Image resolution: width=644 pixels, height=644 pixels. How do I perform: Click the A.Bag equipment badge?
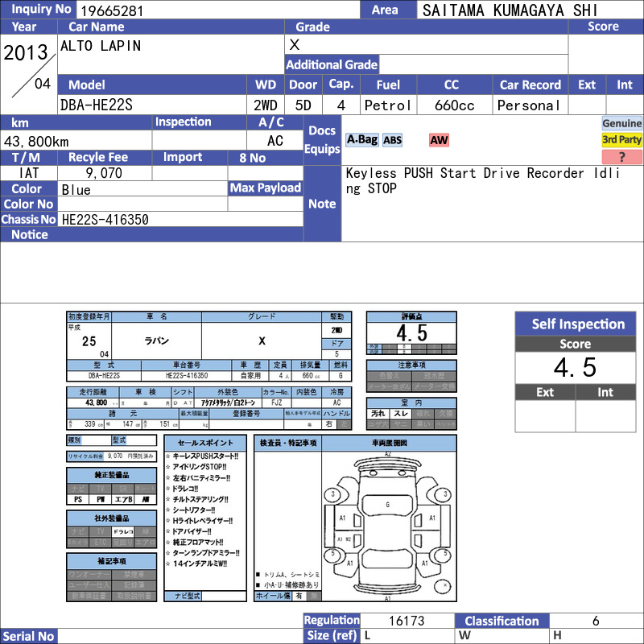(361, 139)
